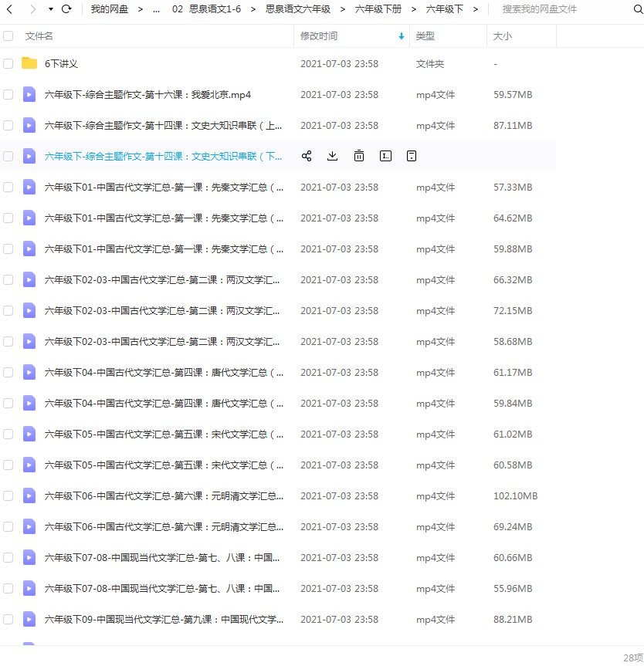644x666 pixels.
Task: Share the highlighted 第十四课 (下) file
Action: click(x=307, y=156)
